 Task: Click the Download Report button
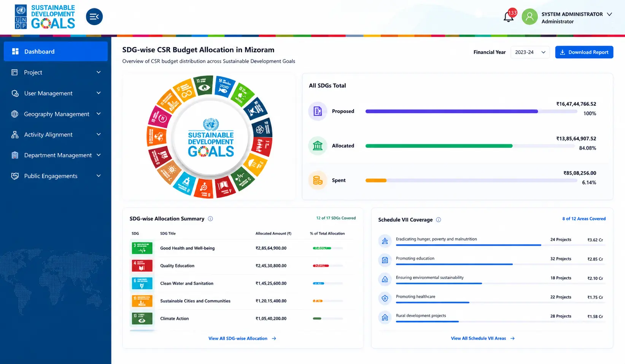click(584, 52)
